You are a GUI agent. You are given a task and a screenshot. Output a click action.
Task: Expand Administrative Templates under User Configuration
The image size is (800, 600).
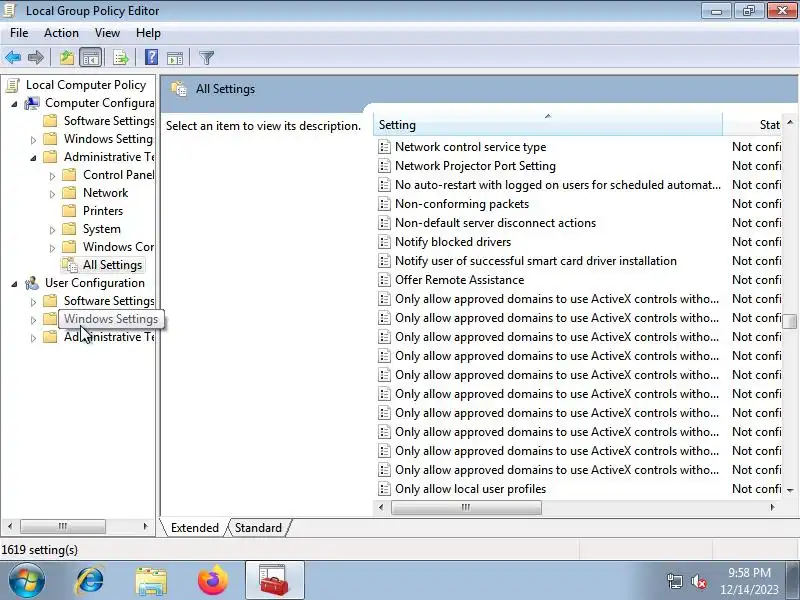33,338
